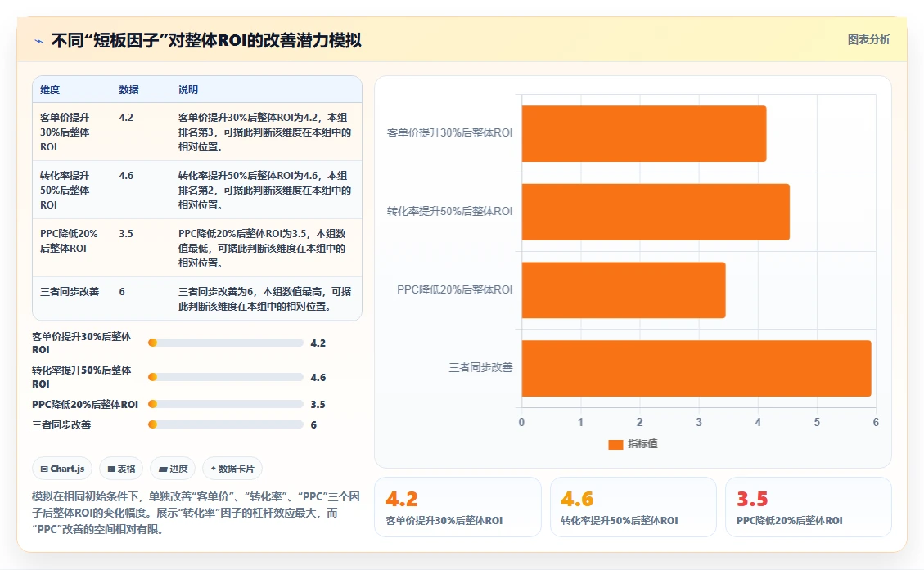Click the 3.5 value in the table
924x570 pixels.
pyautogui.click(x=126, y=233)
